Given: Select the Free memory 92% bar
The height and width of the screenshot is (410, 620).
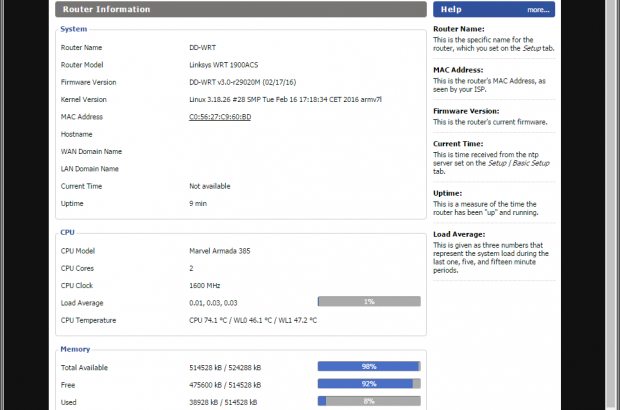Looking at the screenshot, I should pyautogui.click(x=369, y=383).
